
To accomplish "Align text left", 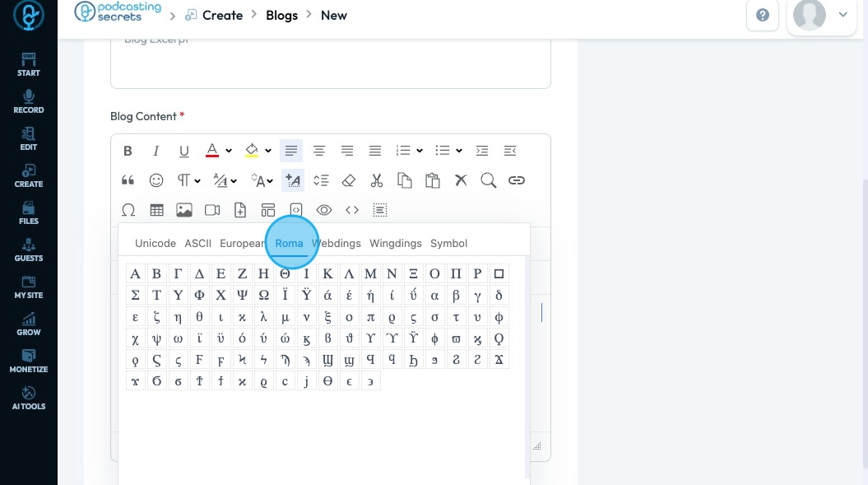I will pos(291,151).
